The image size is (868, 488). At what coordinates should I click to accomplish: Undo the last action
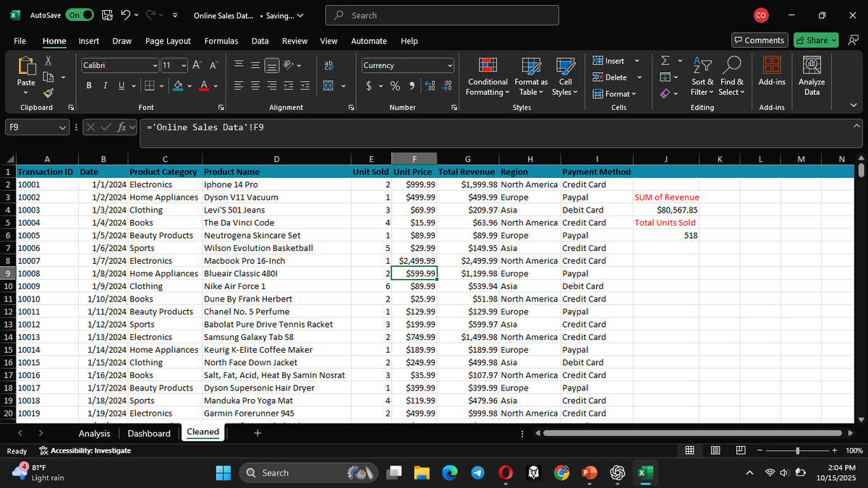[x=125, y=15]
